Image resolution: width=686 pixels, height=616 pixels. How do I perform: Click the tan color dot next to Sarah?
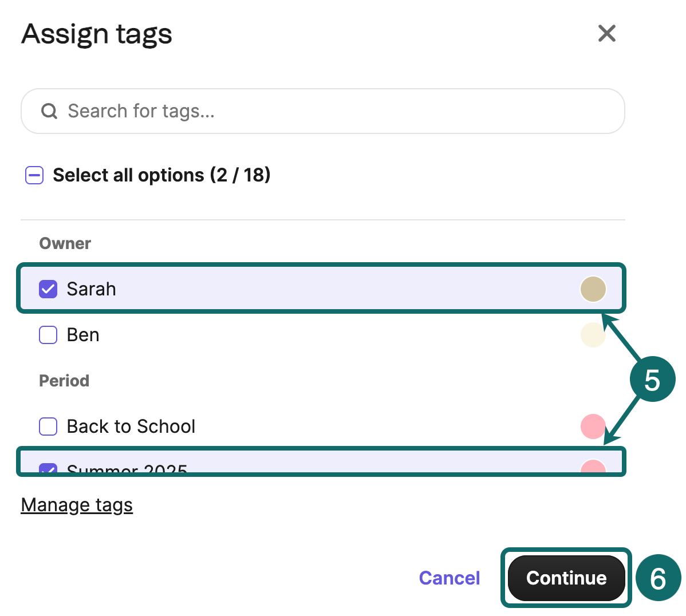click(593, 289)
